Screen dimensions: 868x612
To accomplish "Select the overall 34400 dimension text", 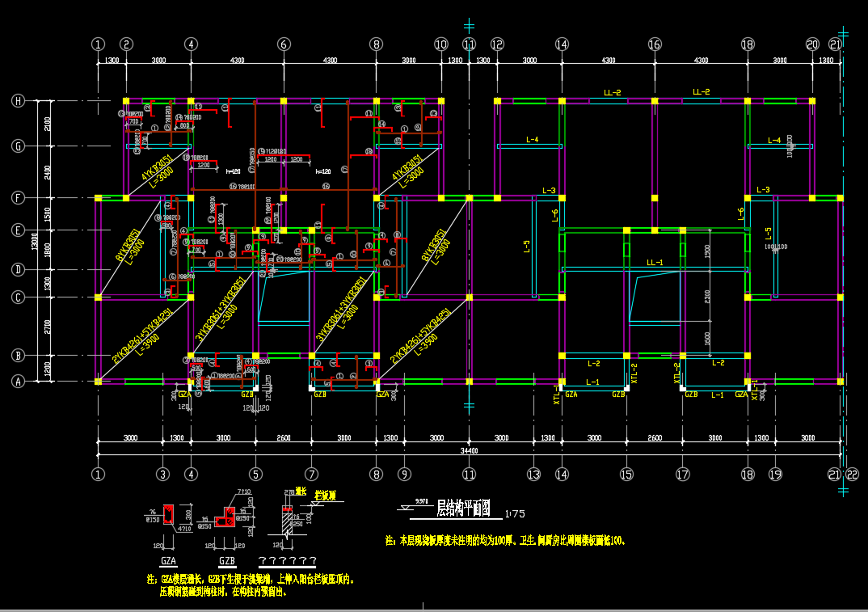I will click(x=469, y=451).
